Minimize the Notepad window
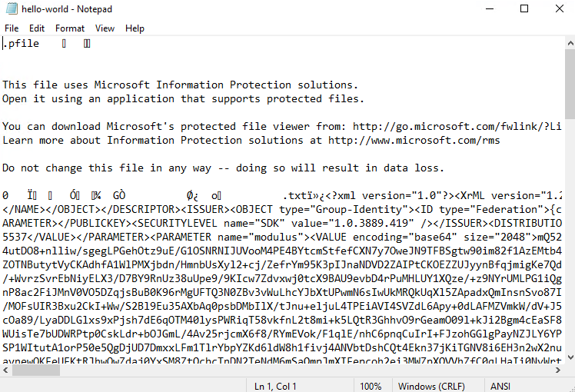This screenshot has height=392, width=575. 489,9
